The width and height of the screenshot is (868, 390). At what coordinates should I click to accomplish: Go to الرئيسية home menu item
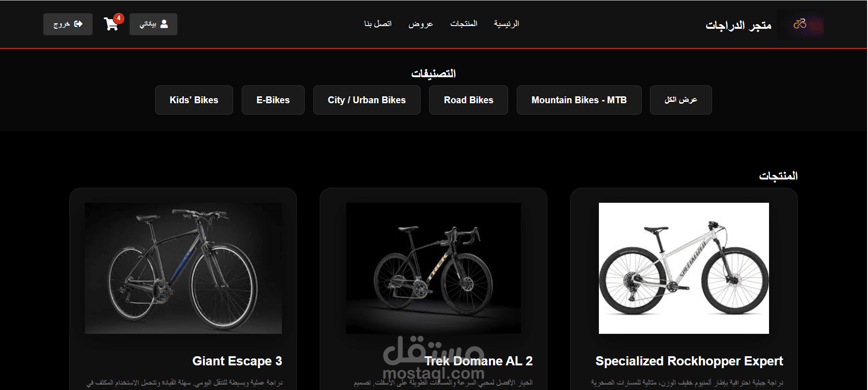tap(506, 24)
